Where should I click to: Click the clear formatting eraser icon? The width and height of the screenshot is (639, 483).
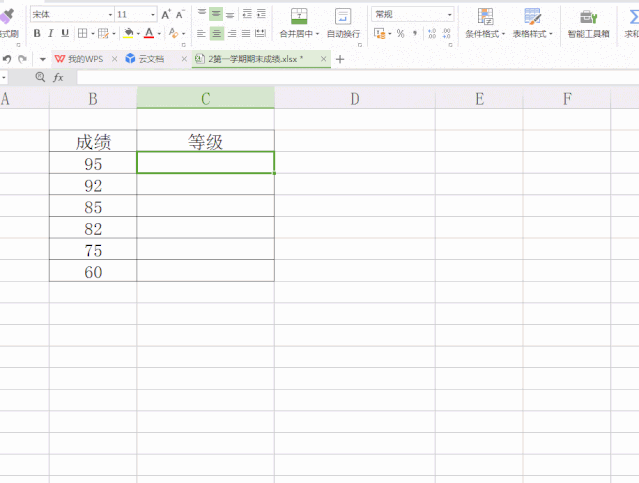pos(174,33)
